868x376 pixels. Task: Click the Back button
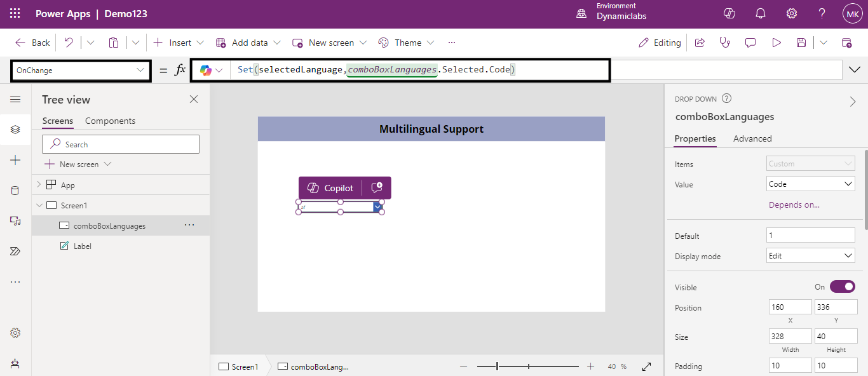[x=32, y=43]
